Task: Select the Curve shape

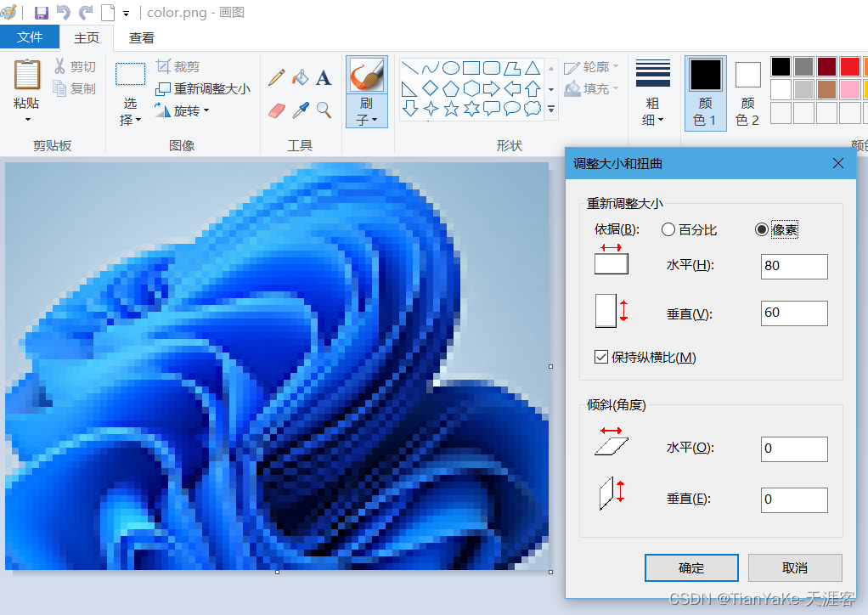Action: (430, 68)
